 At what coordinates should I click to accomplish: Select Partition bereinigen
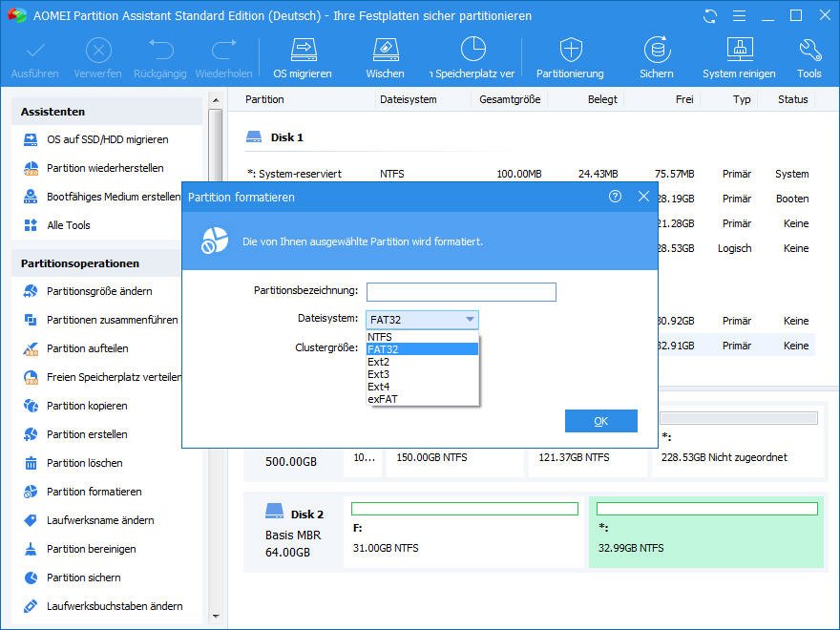pos(79,549)
